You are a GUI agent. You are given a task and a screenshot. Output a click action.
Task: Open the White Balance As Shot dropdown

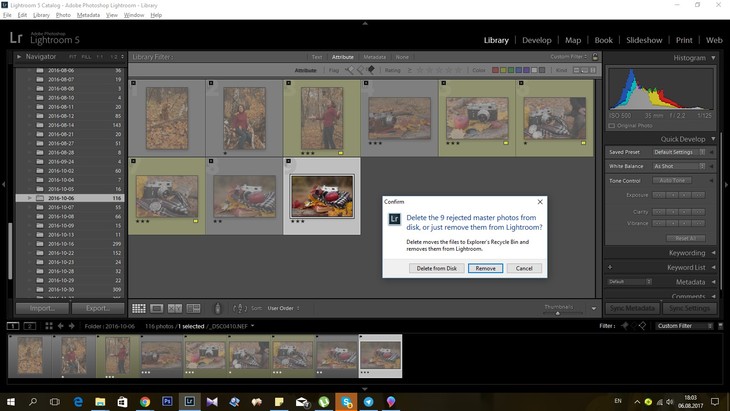678,166
